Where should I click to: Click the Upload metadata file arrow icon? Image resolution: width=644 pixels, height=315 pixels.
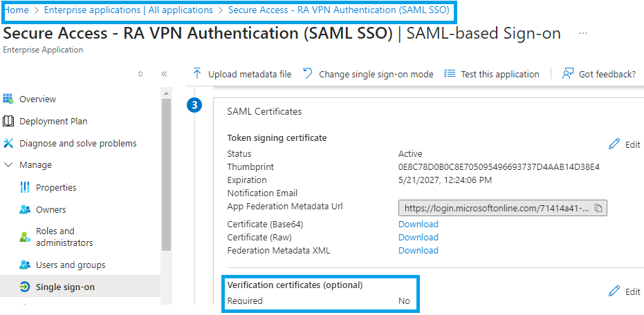click(197, 74)
